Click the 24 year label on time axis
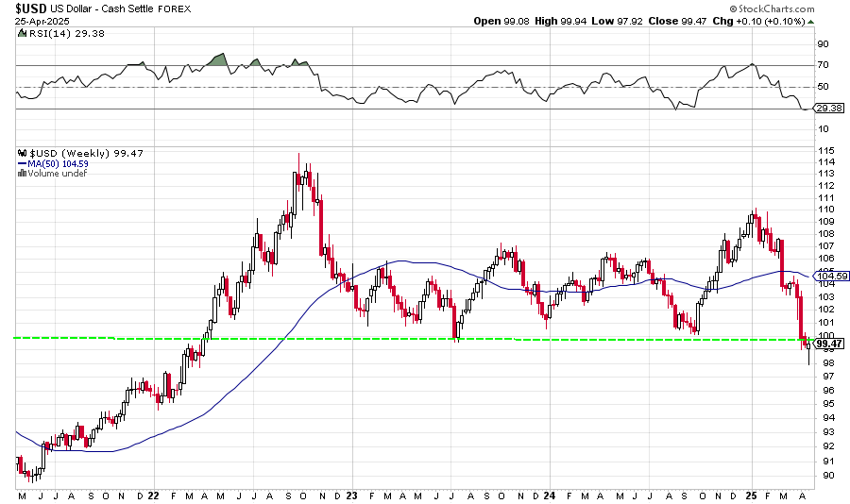The width and height of the screenshot is (850, 504). tap(551, 496)
